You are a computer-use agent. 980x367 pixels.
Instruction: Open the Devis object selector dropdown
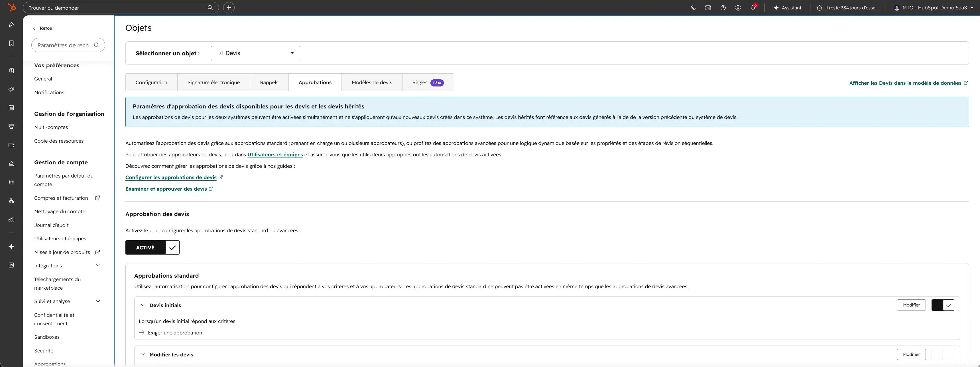click(x=255, y=53)
